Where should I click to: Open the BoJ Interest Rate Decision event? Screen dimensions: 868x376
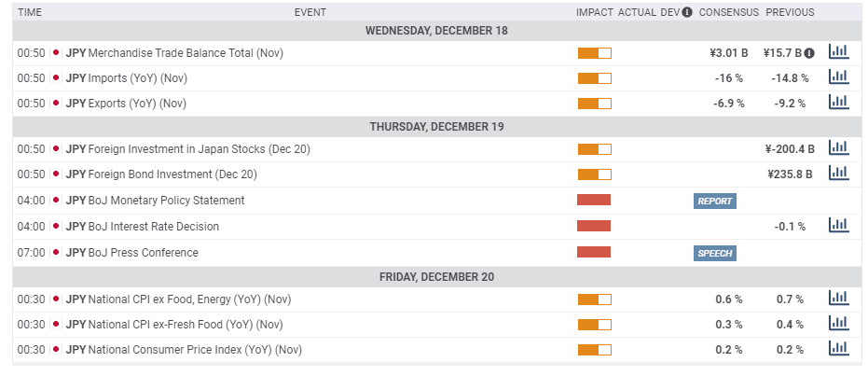[154, 226]
